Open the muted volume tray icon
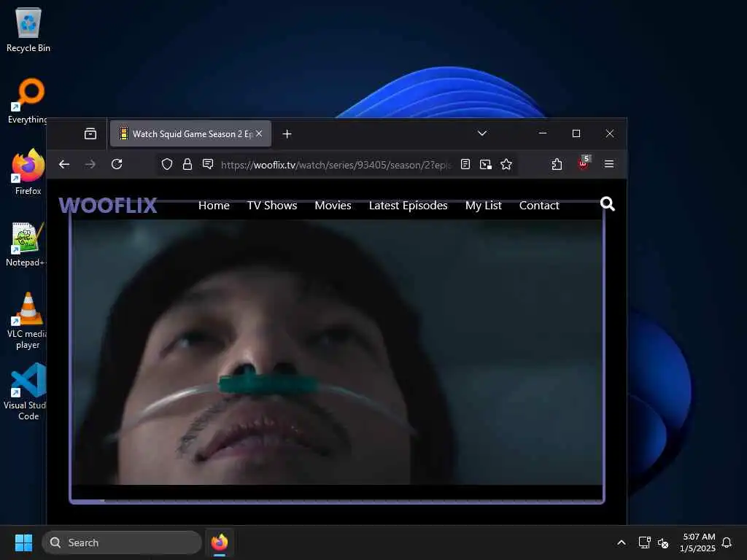 (662, 542)
